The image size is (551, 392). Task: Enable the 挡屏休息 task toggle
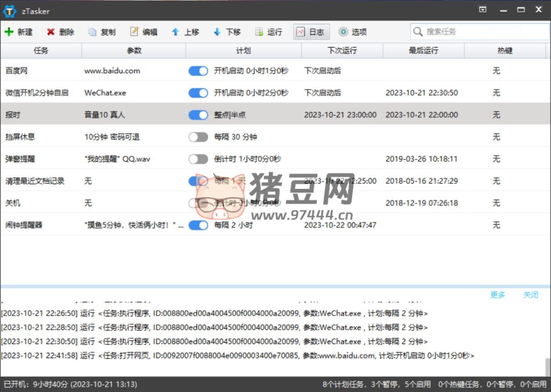pyautogui.click(x=198, y=137)
